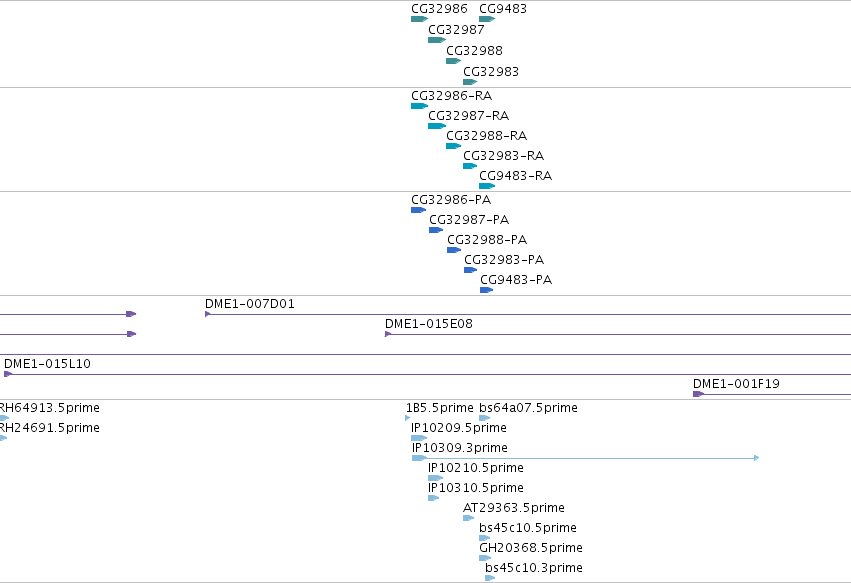The width and height of the screenshot is (851, 583).
Task: Click the CG32986 gene label
Action: (x=439, y=9)
